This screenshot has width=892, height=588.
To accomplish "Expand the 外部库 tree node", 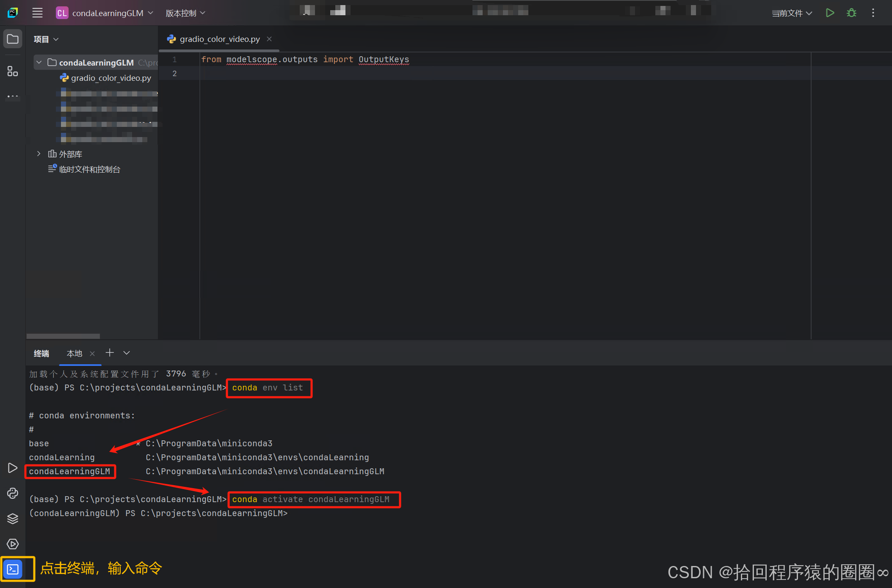I will click(x=39, y=154).
